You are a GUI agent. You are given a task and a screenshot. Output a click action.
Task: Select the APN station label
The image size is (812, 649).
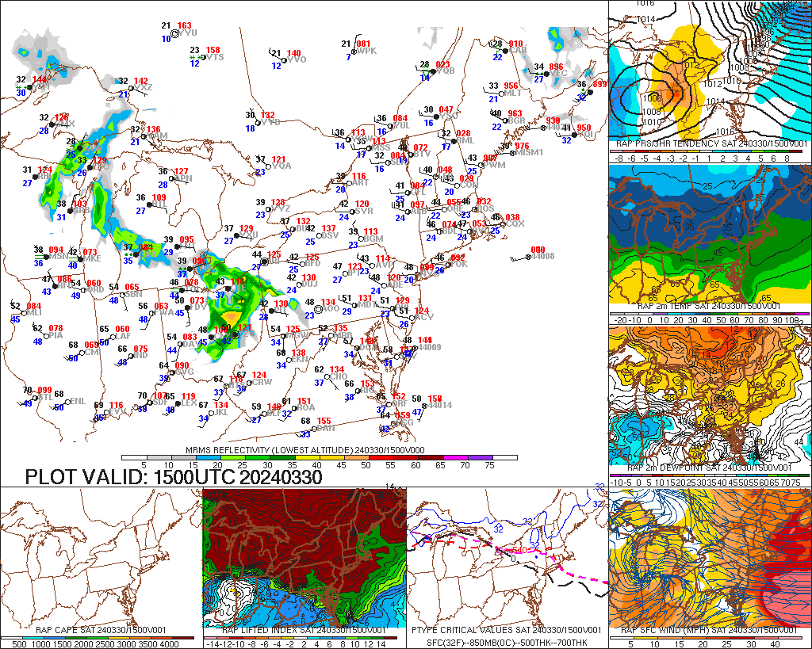coord(184,178)
